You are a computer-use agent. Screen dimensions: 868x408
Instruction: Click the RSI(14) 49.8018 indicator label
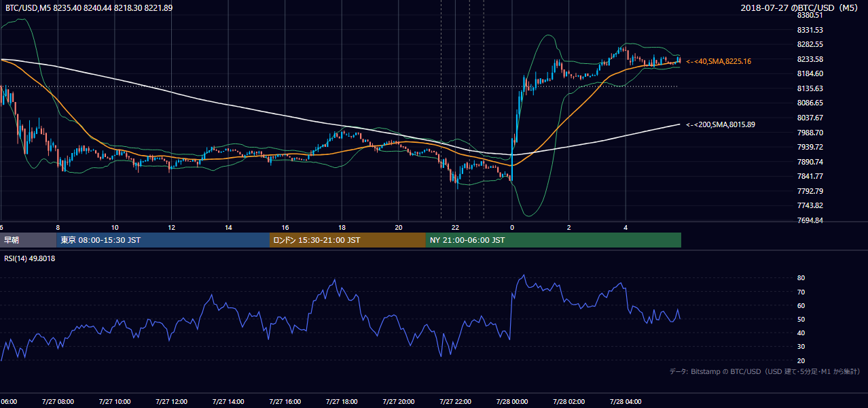point(30,258)
